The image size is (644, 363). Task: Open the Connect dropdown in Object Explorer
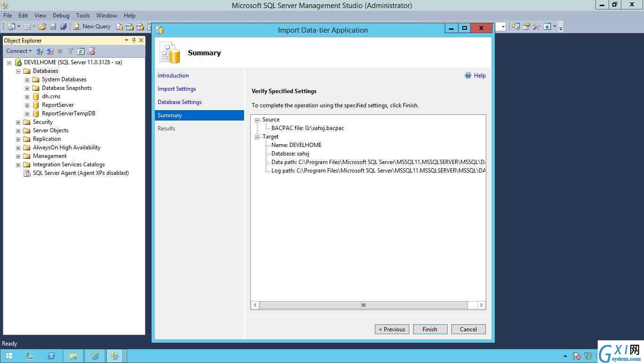tap(19, 51)
